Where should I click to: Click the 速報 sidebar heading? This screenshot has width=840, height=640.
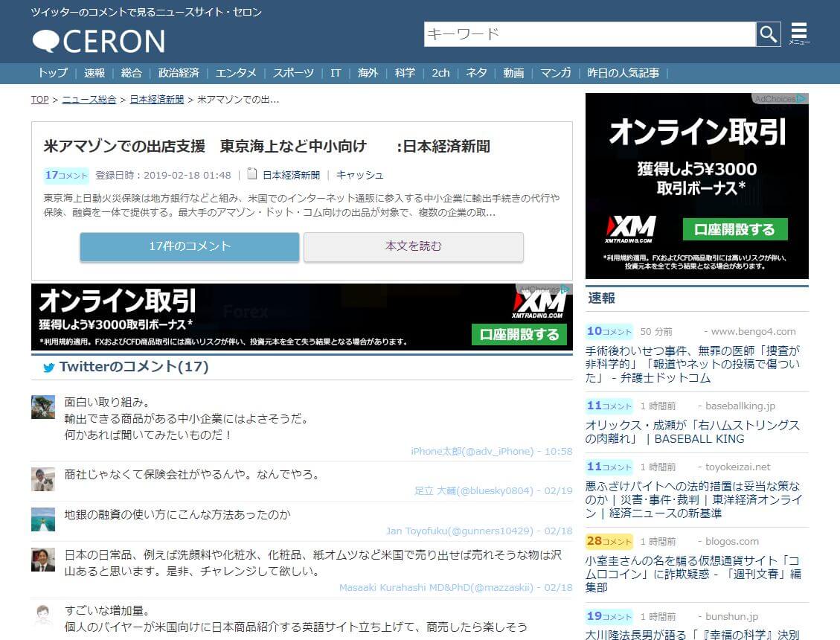click(x=602, y=298)
